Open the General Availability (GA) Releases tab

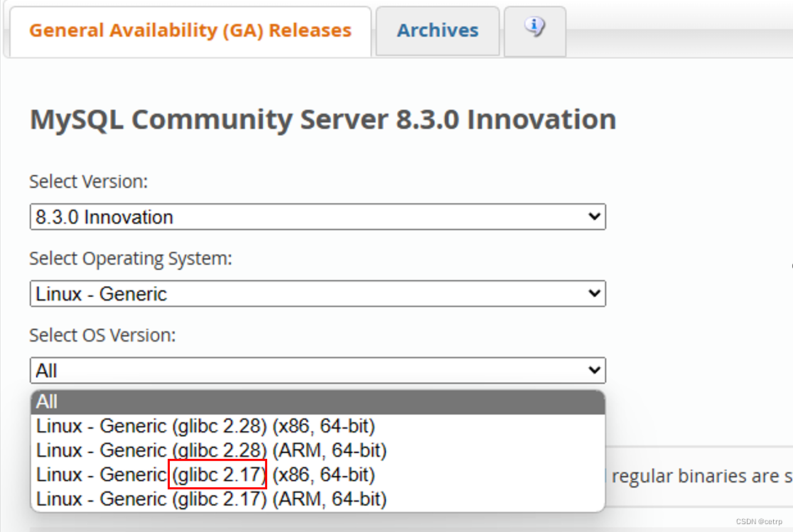[190, 31]
